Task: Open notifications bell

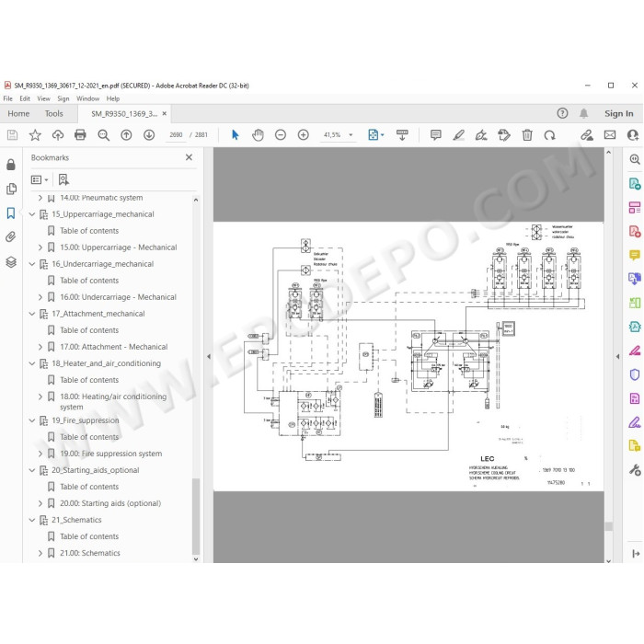Action: pyautogui.click(x=583, y=113)
